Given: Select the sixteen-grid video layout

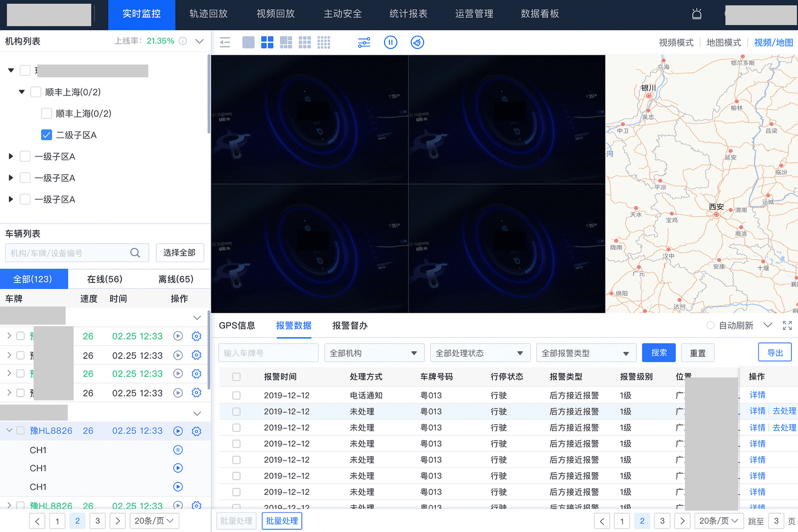Looking at the screenshot, I should (x=324, y=43).
